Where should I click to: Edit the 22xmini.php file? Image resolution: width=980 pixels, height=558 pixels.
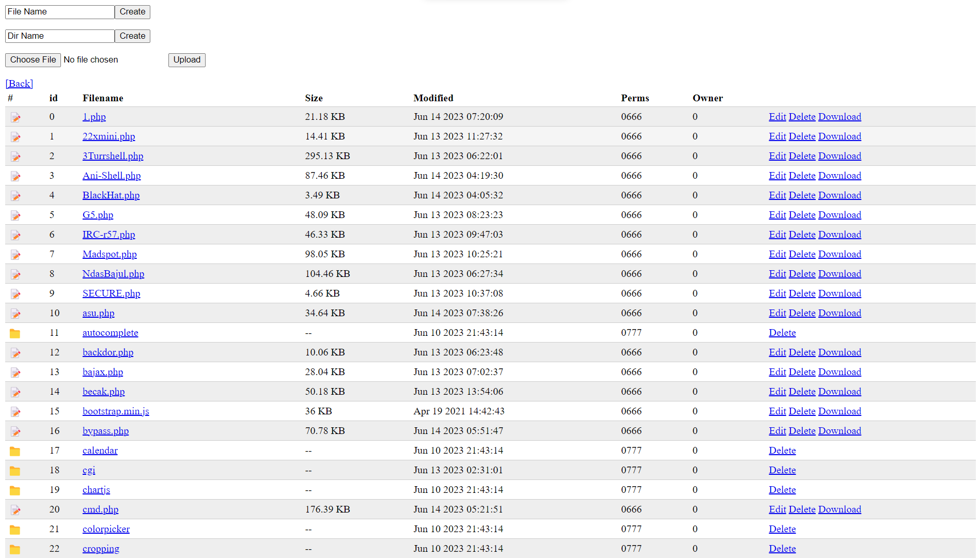[x=777, y=136]
